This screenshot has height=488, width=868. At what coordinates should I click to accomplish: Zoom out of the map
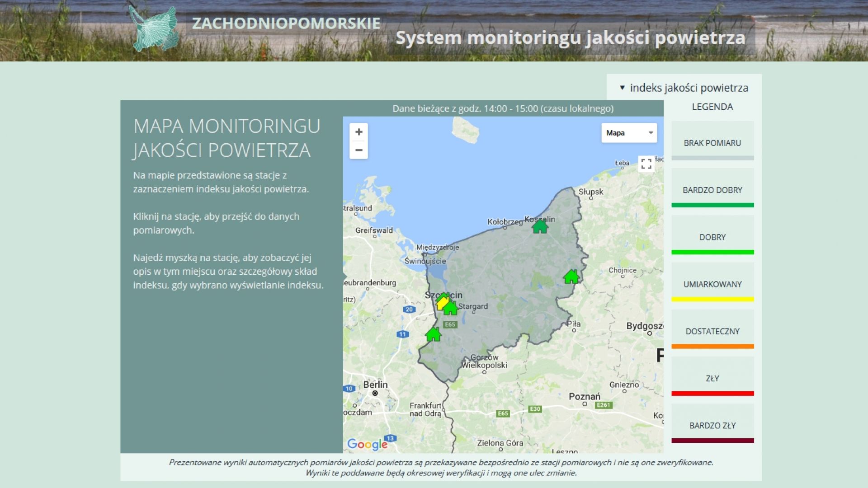coord(359,150)
